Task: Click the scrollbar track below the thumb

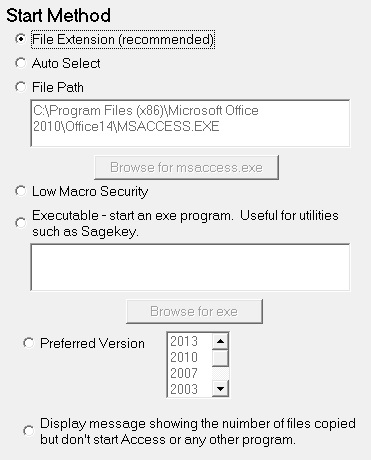Action: [220, 373]
